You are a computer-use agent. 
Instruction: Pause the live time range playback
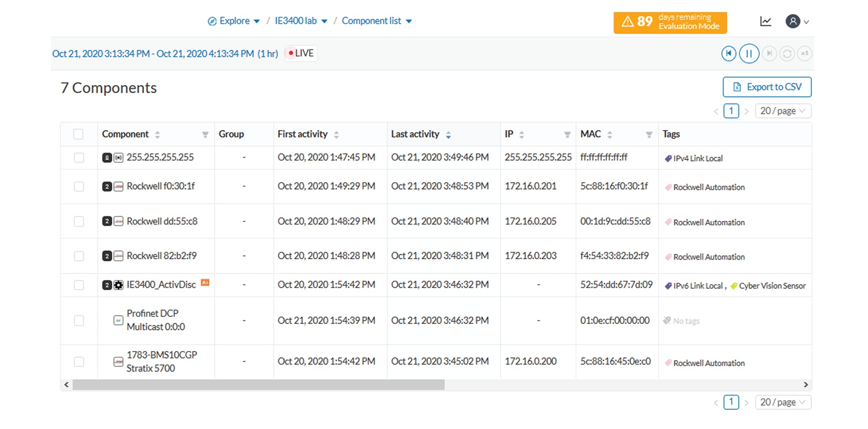(749, 53)
